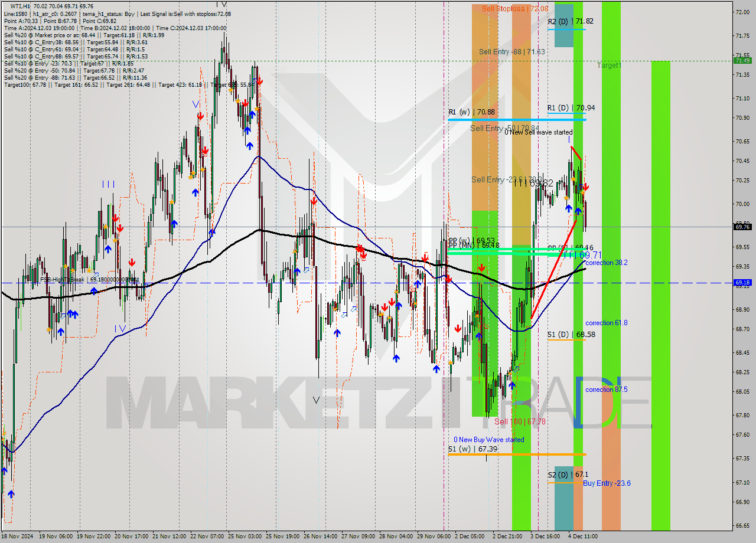Select the 'Sell Entry -88 | 71.63' label

(512, 52)
